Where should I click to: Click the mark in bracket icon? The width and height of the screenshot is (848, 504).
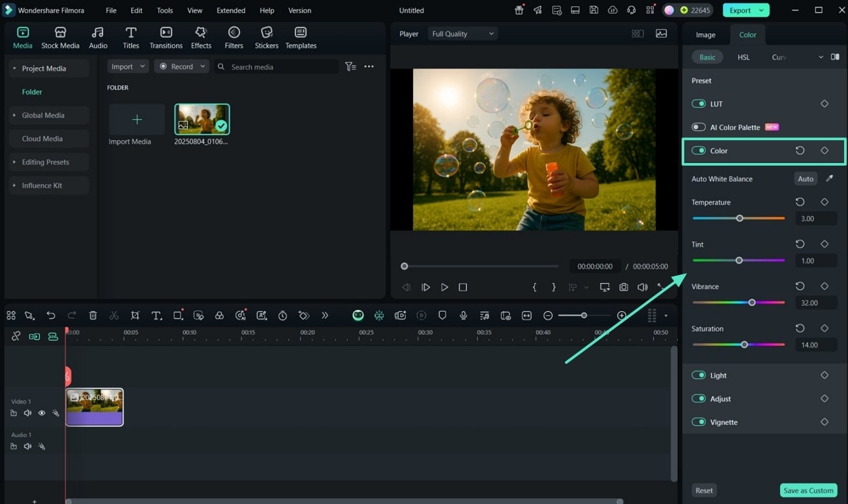534,287
